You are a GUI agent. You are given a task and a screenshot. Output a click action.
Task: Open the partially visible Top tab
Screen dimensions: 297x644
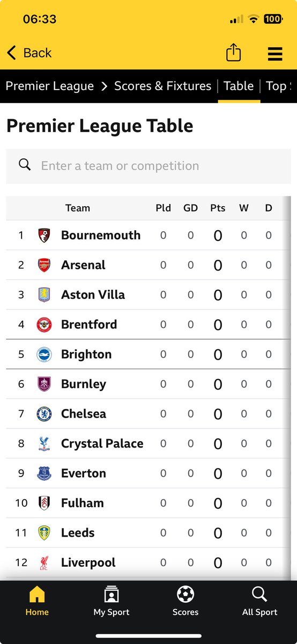click(x=278, y=86)
